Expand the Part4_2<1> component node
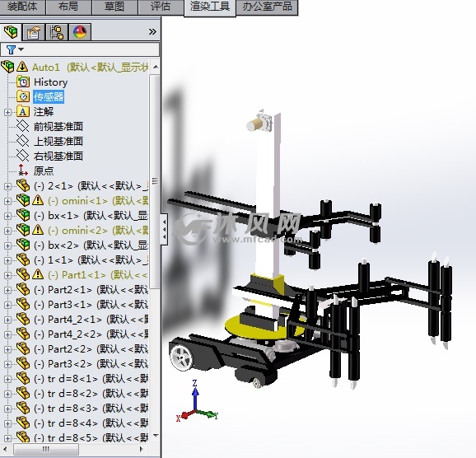The image size is (476, 458). coord(7,320)
